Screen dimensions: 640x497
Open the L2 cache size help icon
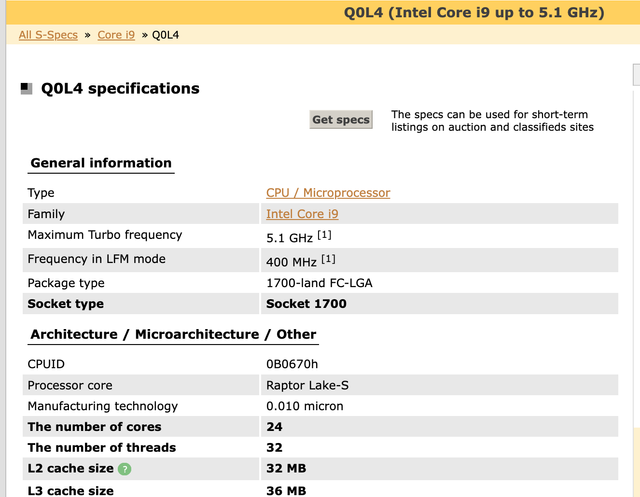point(124,469)
